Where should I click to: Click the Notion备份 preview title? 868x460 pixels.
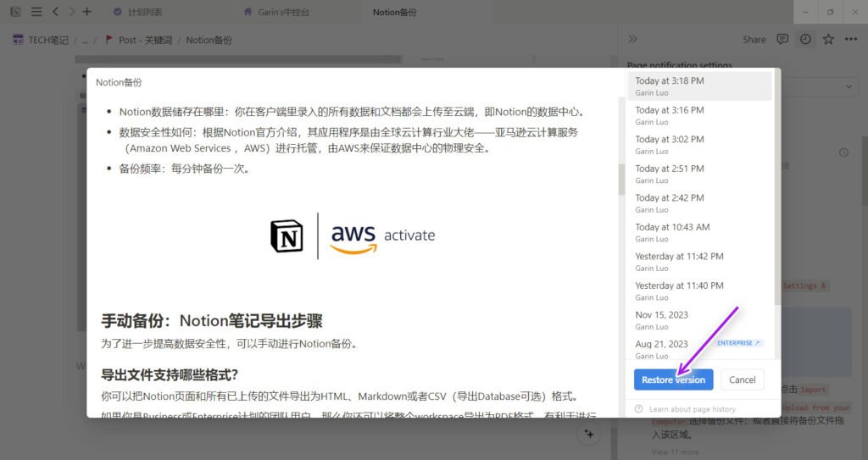(119, 82)
